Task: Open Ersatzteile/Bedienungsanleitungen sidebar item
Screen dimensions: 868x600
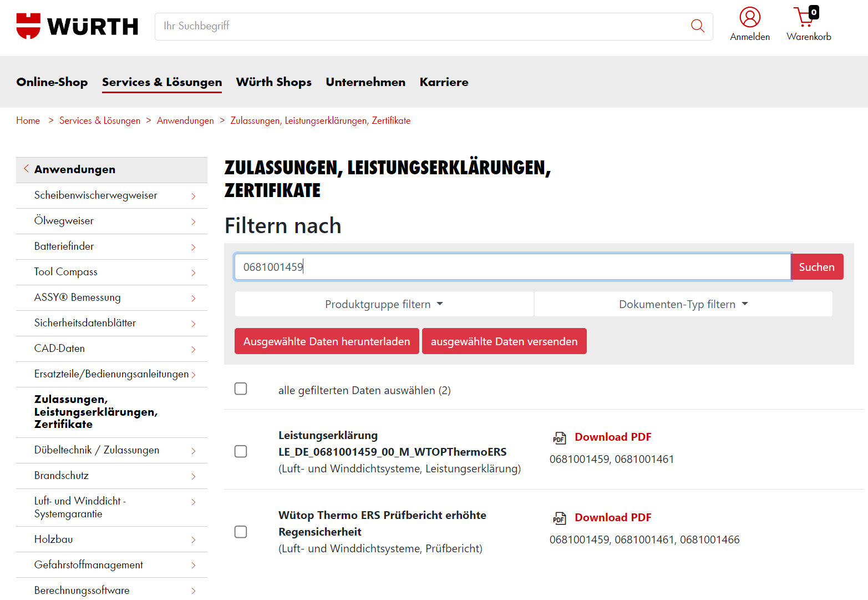Action: click(111, 374)
